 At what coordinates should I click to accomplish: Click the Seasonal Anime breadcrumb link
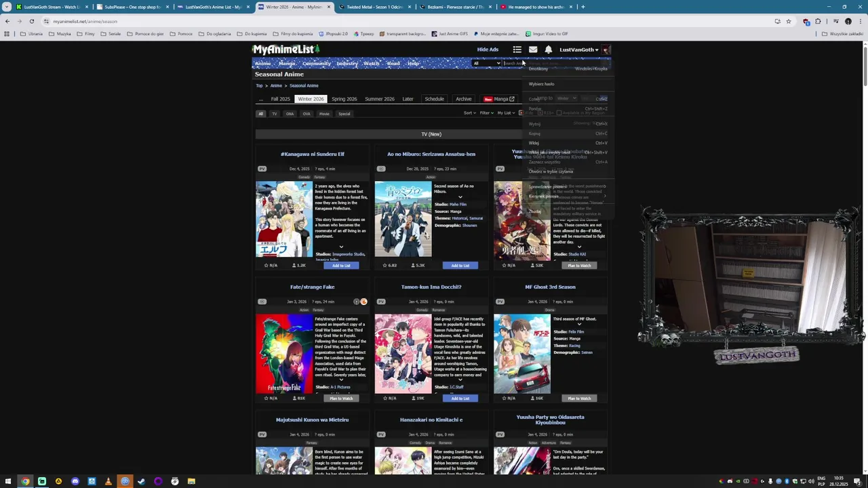[304, 85]
